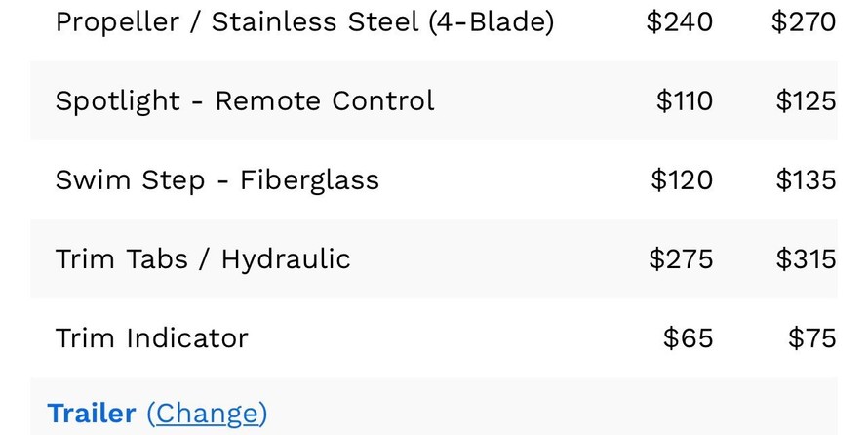
Task: Click the (4-Blade) text in propeller row
Action: pos(491,21)
